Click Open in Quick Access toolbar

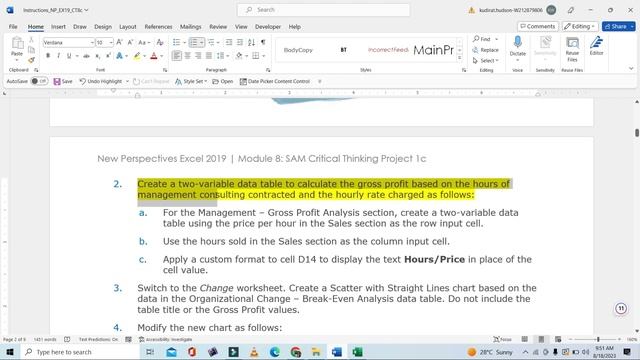223,81
